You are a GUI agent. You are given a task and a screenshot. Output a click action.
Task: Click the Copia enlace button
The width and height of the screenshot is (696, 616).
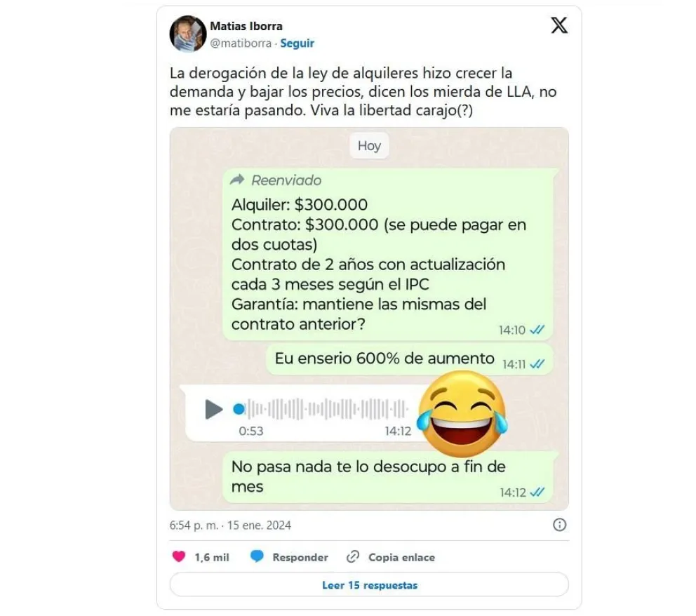click(402, 557)
